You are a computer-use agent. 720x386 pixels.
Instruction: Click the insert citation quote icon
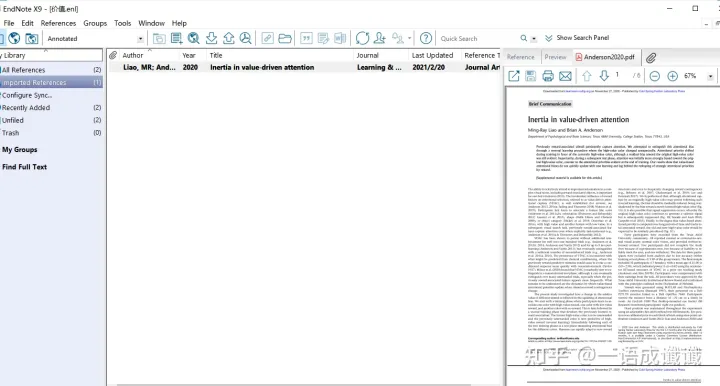pyautogui.click(x=306, y=39)
